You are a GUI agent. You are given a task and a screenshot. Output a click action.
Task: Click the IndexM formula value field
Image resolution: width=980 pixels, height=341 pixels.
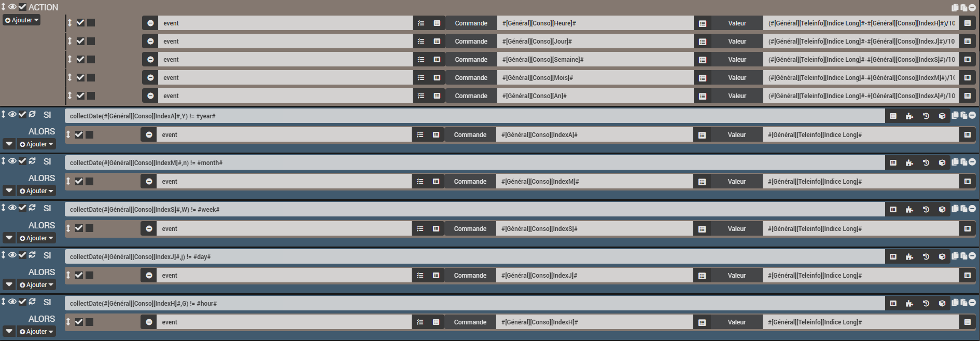[x=861, y=78]
